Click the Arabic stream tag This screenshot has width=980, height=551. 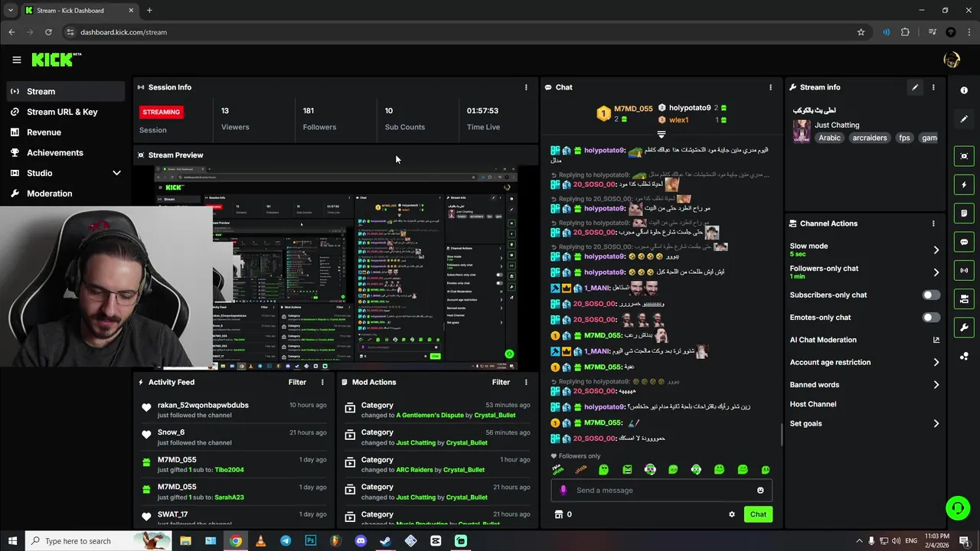[x=829, y=138]
